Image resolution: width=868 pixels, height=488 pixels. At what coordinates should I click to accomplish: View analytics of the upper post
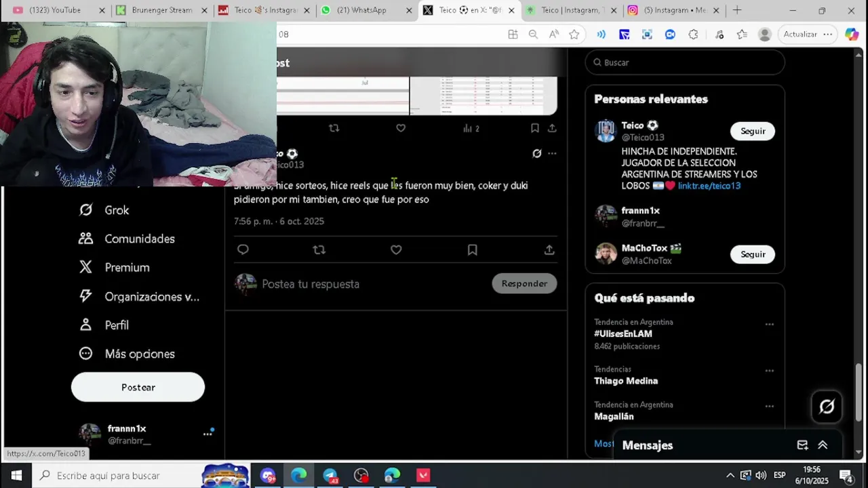point(471,128)
